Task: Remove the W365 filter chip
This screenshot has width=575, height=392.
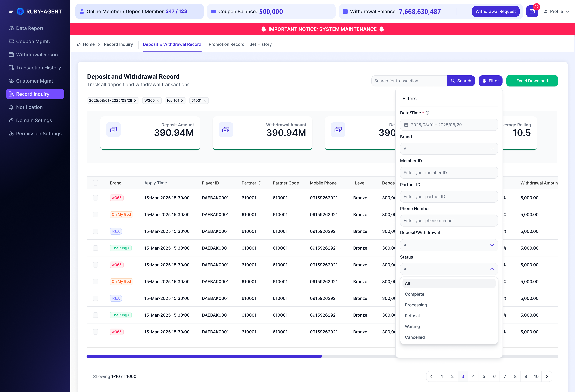Action: pyautogui.click(x=158, y=101)
